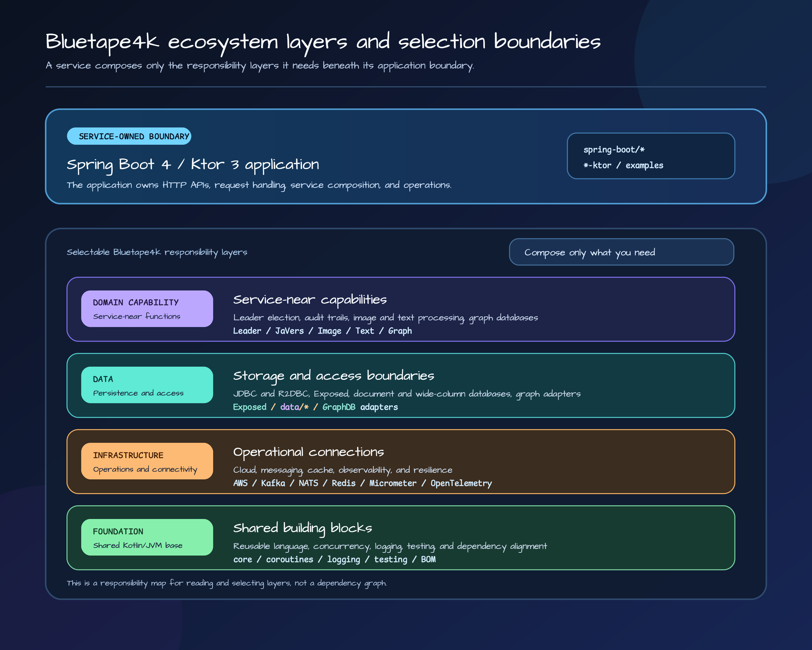Click the spring-boot/* module box
Screen dimensions: 812x650
pyautogui.click(x=651, y=156)
